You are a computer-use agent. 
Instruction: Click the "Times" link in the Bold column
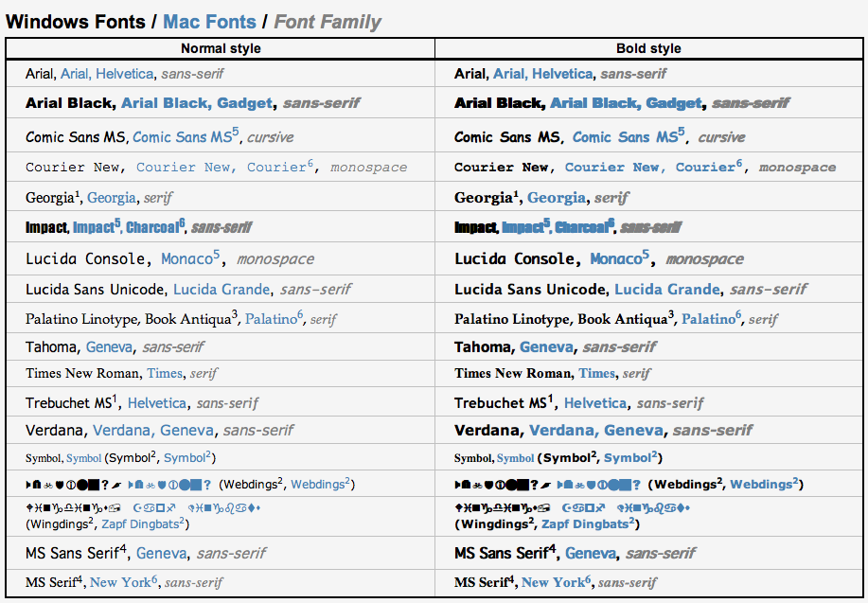pyautogui.click(x=596, y=373)
